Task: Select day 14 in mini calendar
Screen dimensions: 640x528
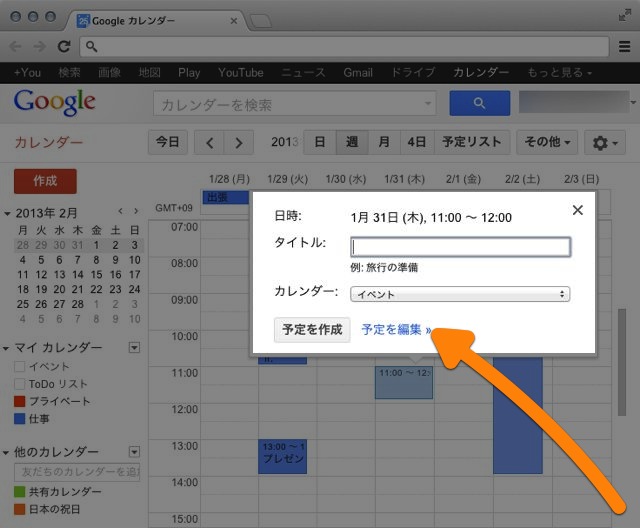Action: coord(78,275)
